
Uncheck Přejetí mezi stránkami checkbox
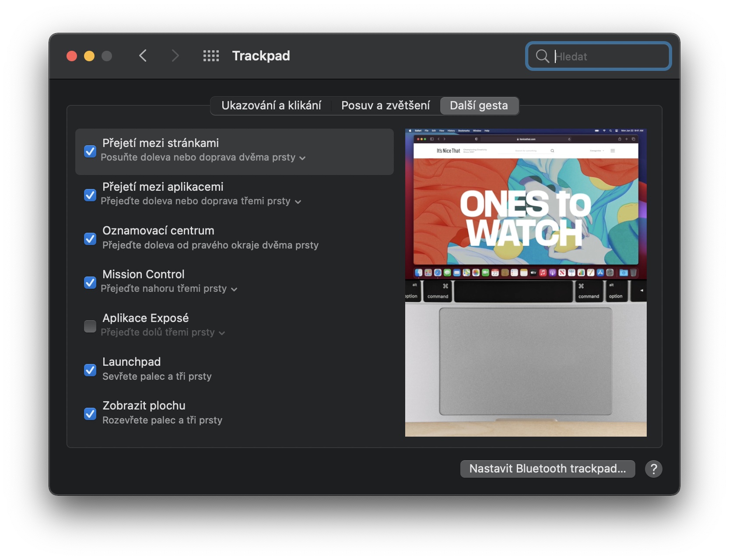point(90,151)
